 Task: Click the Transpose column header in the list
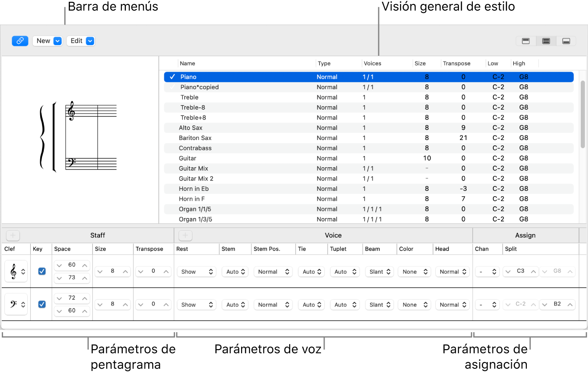pyautogui.click(x=456, y=63)
